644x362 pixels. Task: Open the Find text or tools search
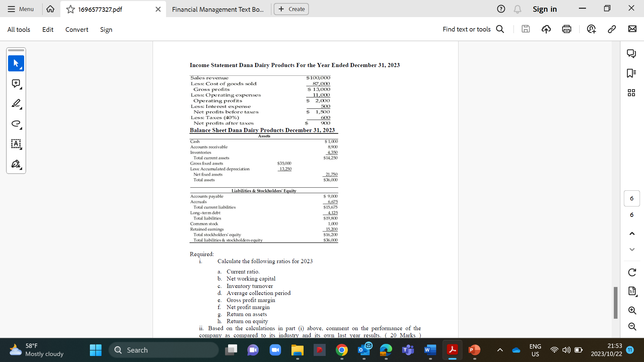point(500,29)
